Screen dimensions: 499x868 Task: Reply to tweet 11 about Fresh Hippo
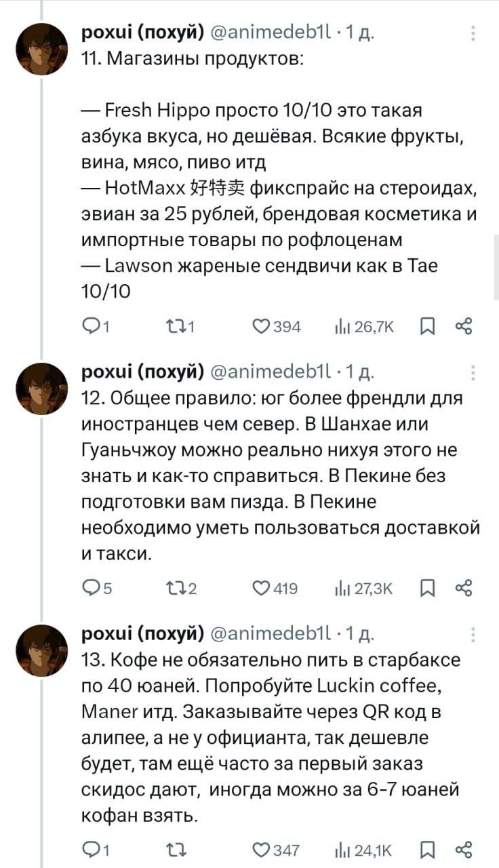89,327
